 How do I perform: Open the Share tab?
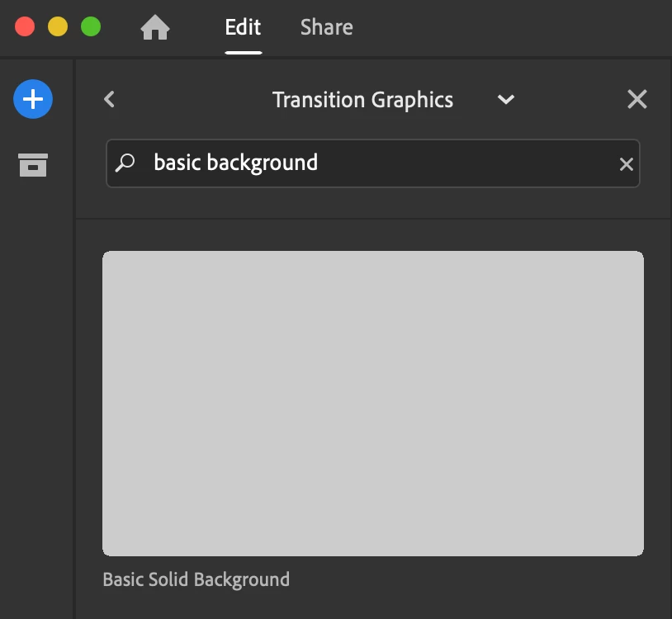click(x=326, y=28)
